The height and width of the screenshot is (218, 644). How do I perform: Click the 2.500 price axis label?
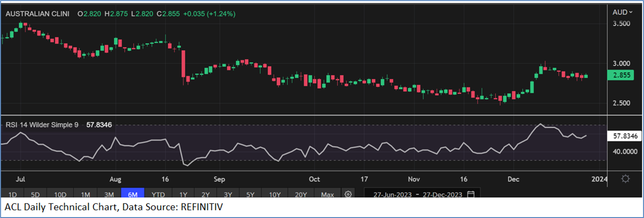[x=621, y=103]
